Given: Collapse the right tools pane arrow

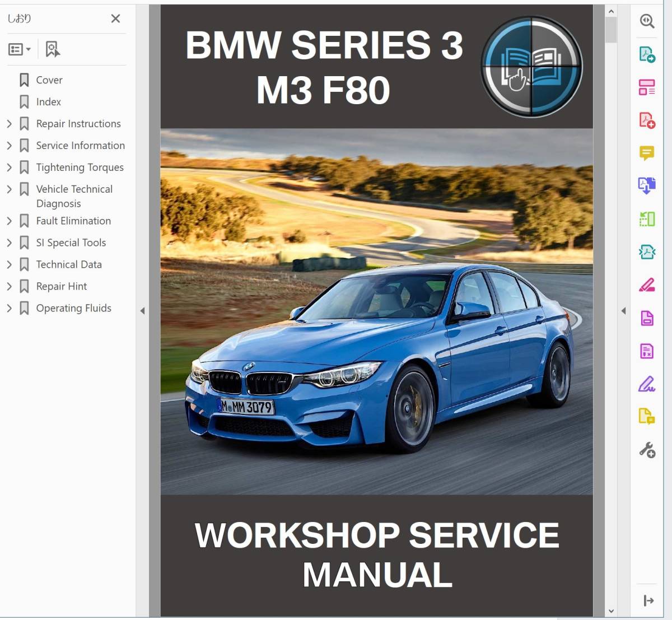Looking at the screenshot, I should tap(623, 311).
